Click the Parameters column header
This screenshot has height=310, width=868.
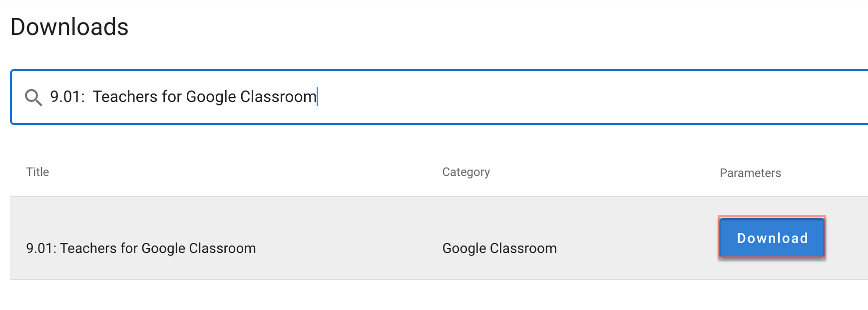tap(750, 173)
